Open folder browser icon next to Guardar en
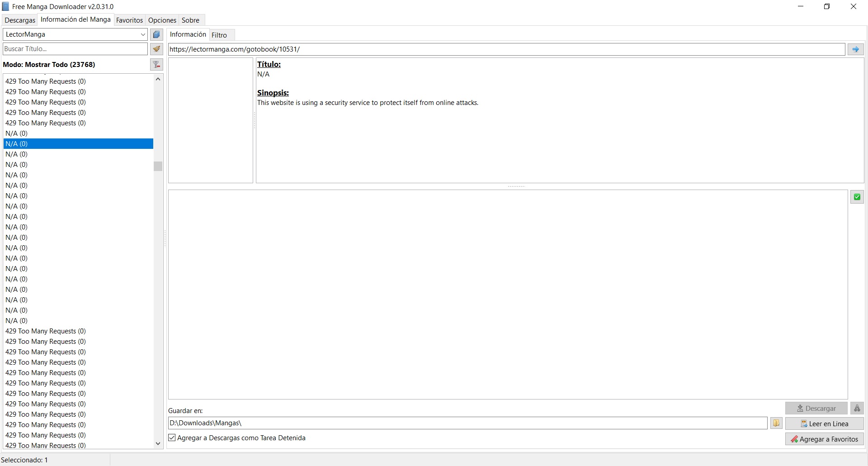 click(776, 423)
